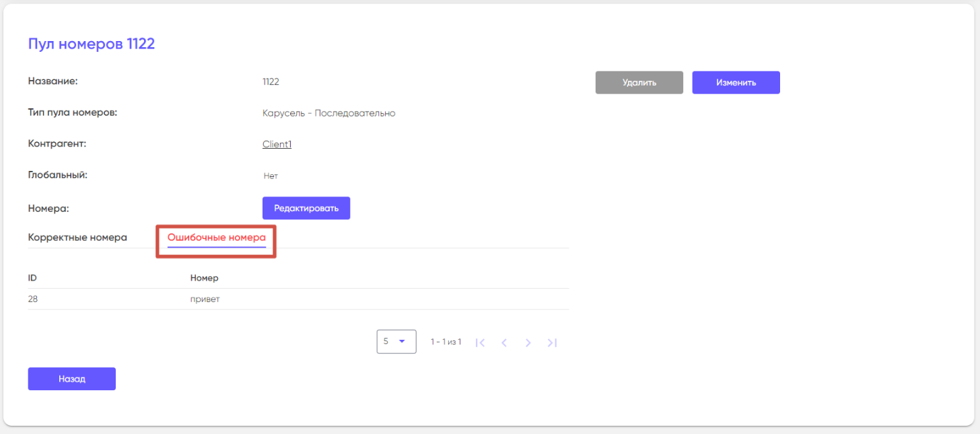Viewport: 980px width, 434px height.
Task: Click the pool type value Карусель - Последовательно
Action: pos(328,113)
